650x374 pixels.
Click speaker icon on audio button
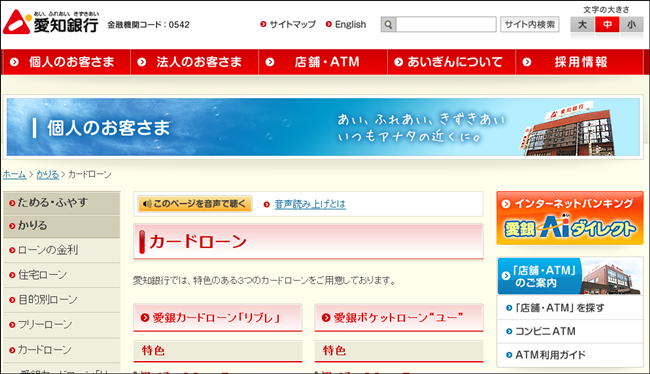pyautogui.click(x=146, y=204)
